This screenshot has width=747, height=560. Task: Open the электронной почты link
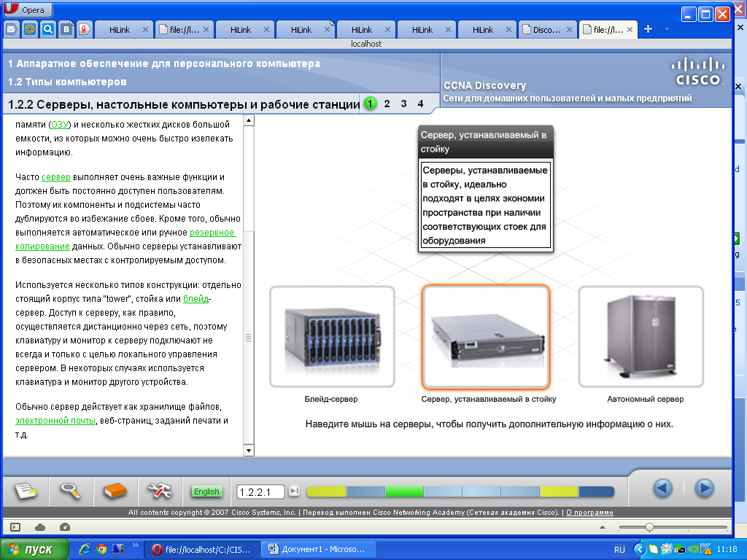point(55,421)
